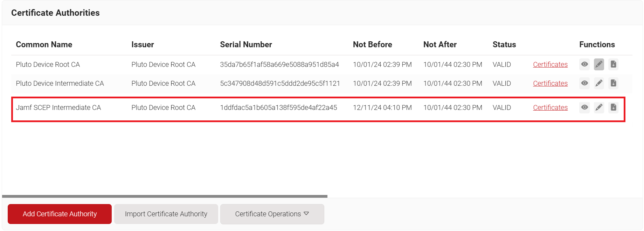Download Pluto Device Intermediate CA certificate file
This screenshot has width=644, height=231.
coord(613,83)
